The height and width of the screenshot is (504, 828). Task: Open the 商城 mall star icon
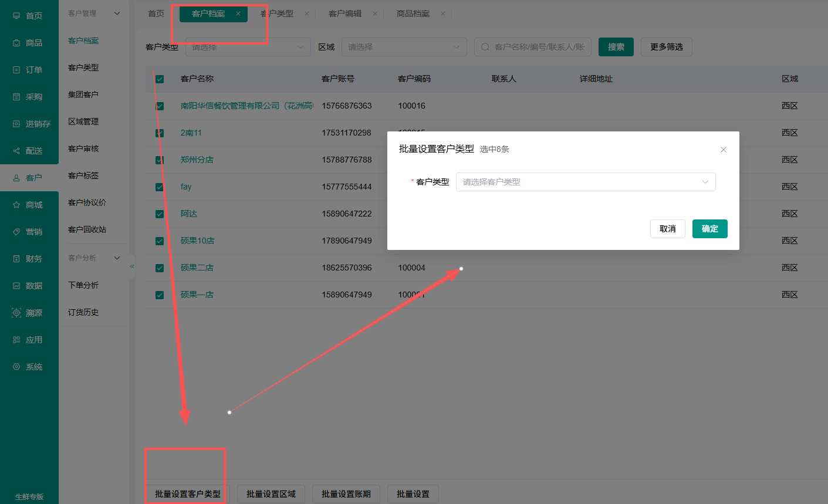pyautogui.click(x=16, y=205)
